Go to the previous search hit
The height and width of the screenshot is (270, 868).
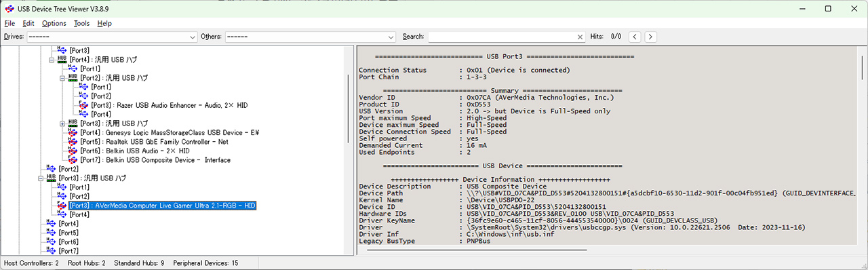(x=635, y=37)
